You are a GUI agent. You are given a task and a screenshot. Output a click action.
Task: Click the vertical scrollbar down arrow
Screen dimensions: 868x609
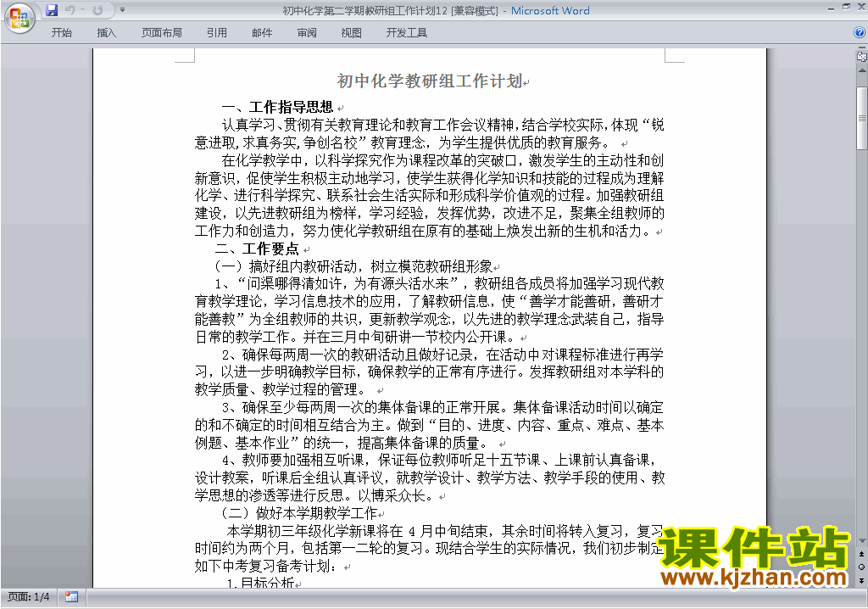point(861,541)
